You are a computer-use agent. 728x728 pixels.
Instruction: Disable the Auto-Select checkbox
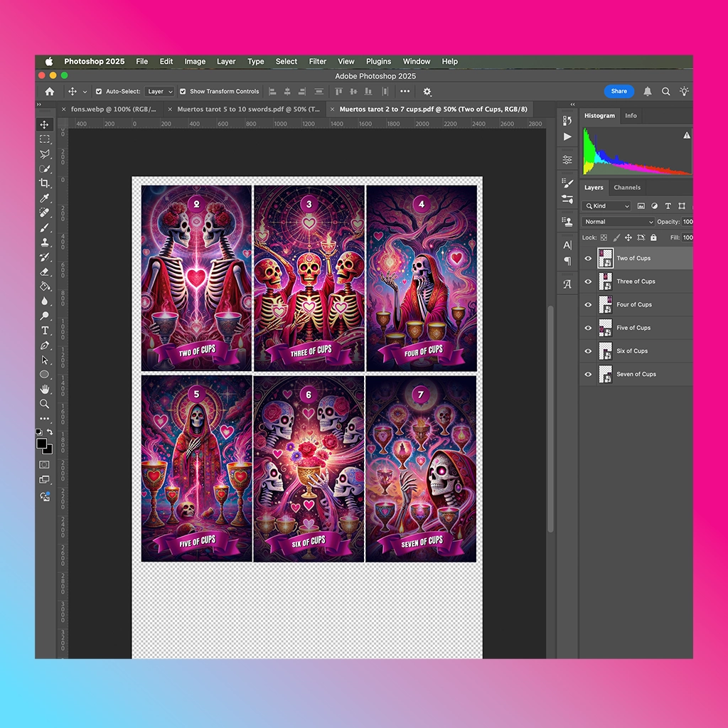pyautogui.click(x=99, y=92)
